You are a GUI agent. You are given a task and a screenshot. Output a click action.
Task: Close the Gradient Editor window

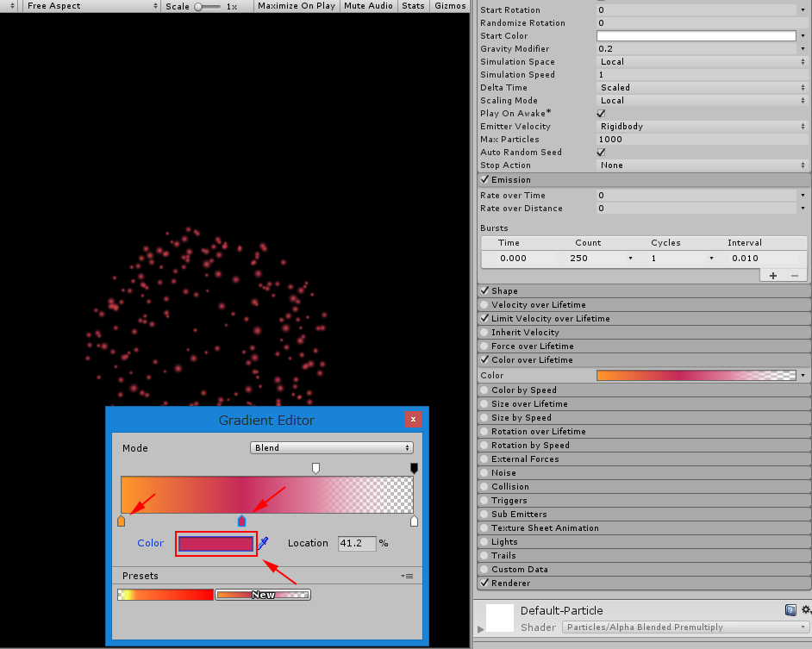coord(413,419)
